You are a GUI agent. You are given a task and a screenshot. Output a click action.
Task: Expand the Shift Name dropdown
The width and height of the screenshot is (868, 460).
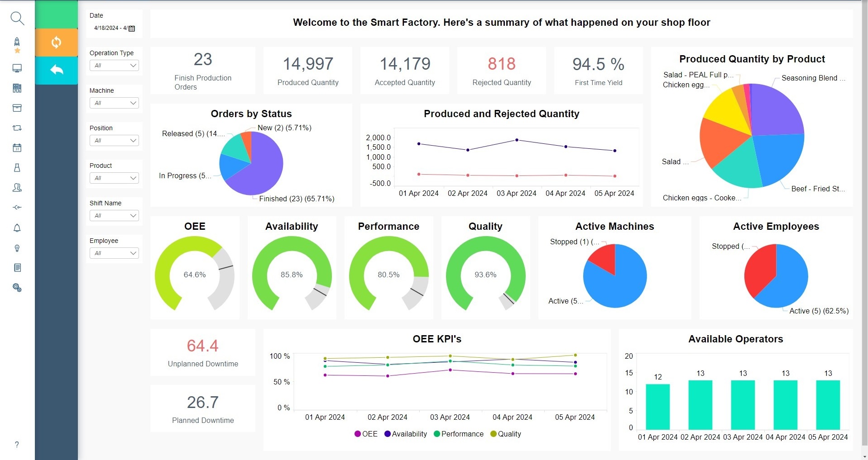[x=114, y=216]
